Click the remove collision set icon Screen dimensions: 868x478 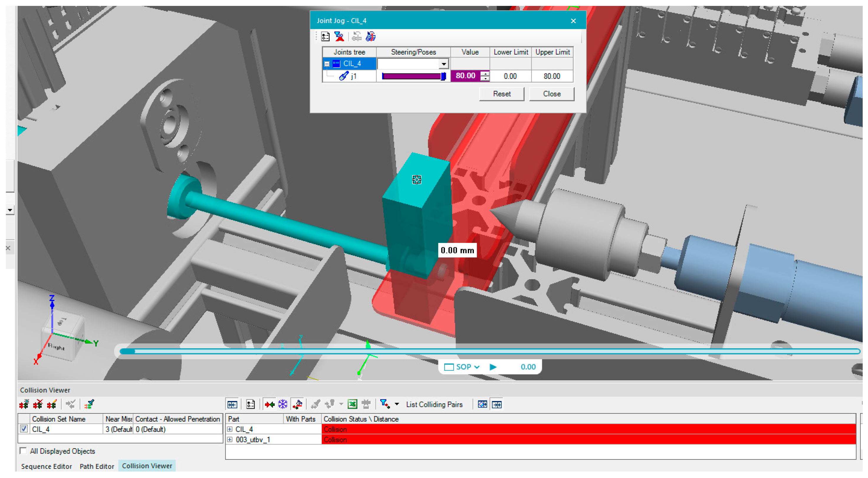pos(38,404)
